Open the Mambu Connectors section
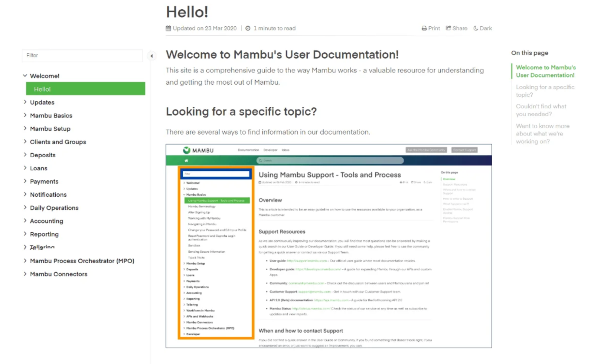This screenshot has width=594, height=364. 59,274
